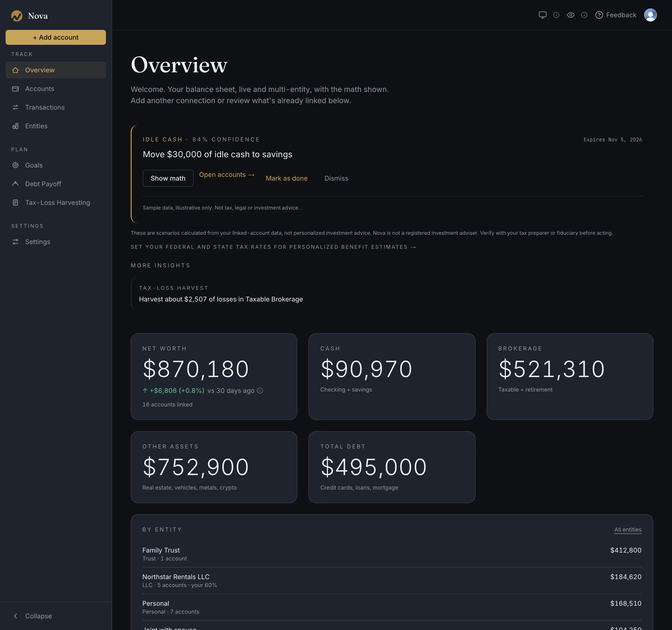Open Debt Payoff planner
Image resolution: width=672 pixels, height=630 pixels.
pos(56,184)
